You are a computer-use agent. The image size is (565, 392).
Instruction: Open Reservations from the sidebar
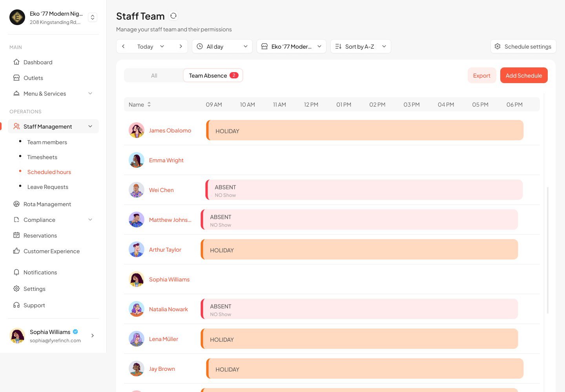[53, 235]
